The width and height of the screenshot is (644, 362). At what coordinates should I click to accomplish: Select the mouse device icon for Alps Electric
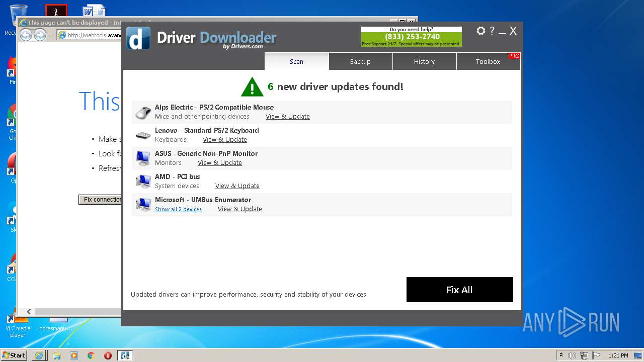143,112
